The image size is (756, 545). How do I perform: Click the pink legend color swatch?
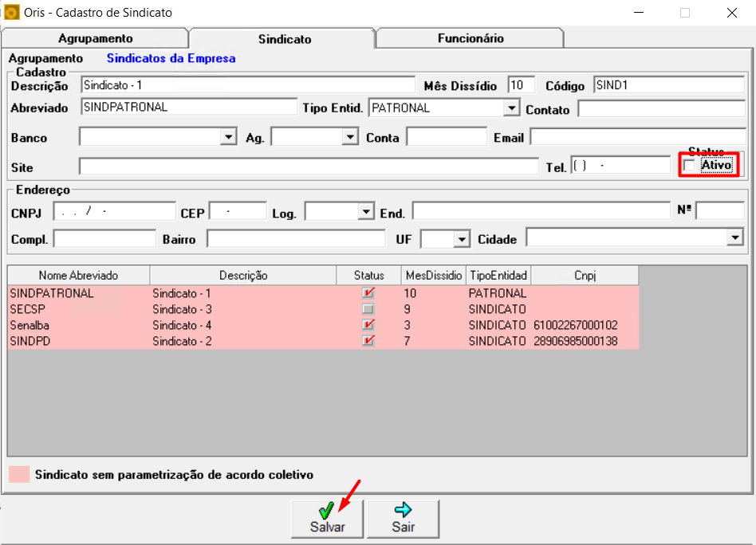coord(18,474)
